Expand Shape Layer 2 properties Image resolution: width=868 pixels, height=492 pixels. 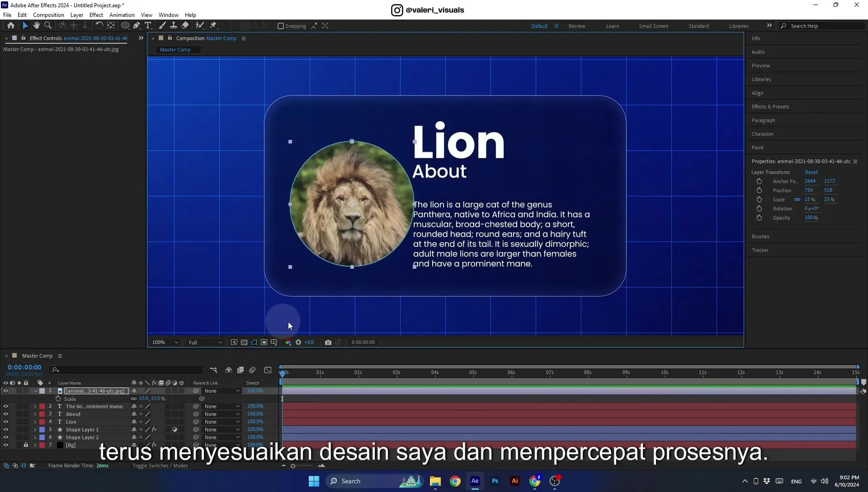35,437
